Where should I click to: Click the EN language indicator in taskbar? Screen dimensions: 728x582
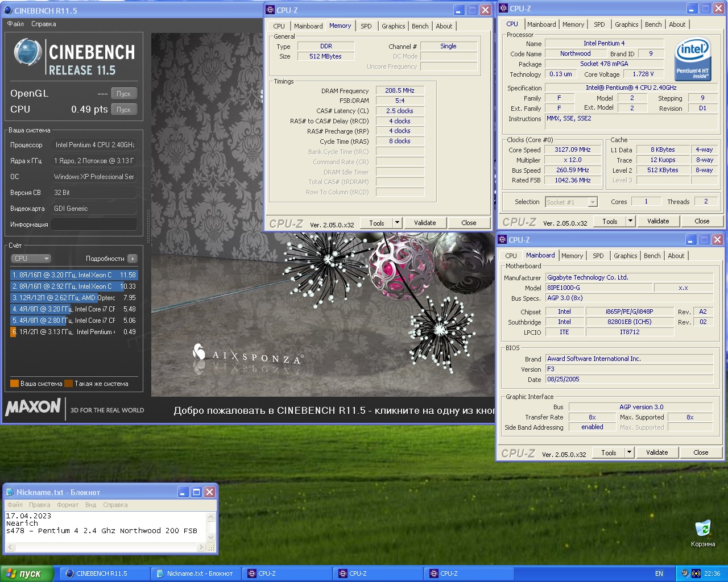click(659, 573)
